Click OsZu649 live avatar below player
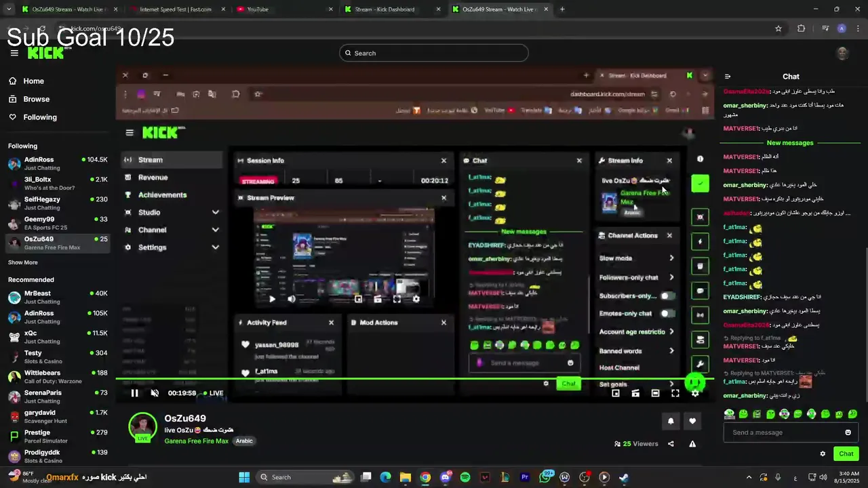 point(143,427)
